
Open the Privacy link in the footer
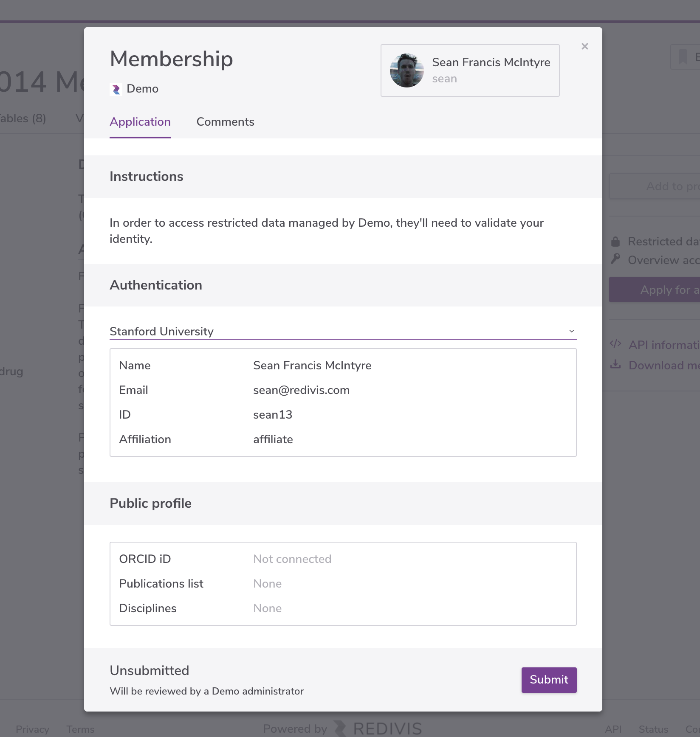pyautogui.click(x=33, y=729)
